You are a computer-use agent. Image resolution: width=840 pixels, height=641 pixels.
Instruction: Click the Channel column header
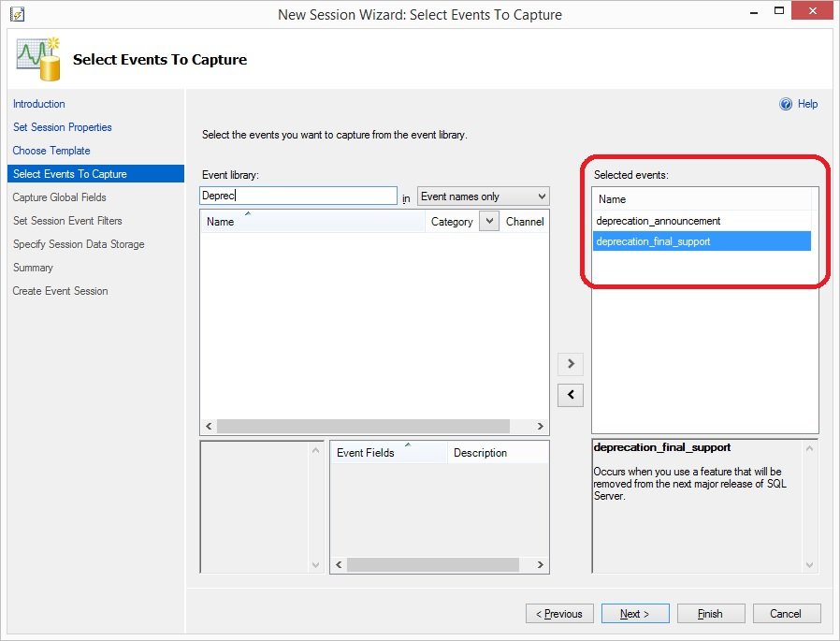pos(525,222)
